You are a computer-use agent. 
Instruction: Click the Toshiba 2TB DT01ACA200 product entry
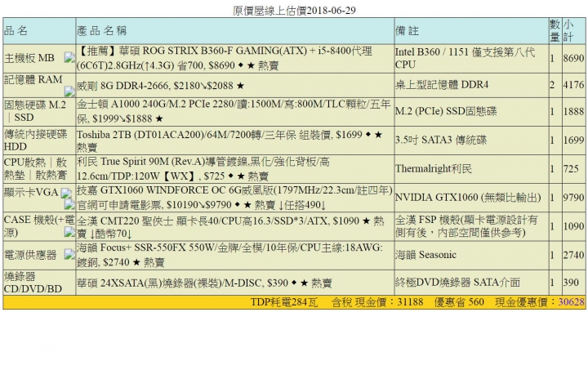[229, 140]
